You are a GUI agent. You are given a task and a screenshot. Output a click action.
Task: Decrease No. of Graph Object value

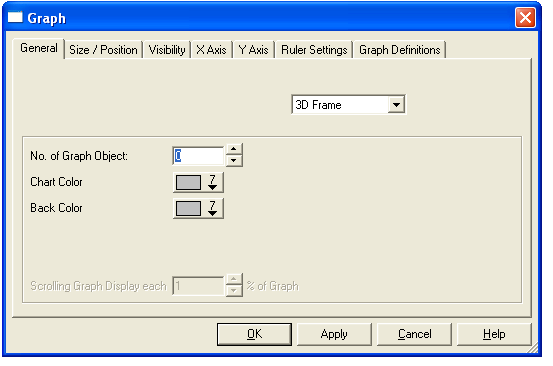click(233, 161)
